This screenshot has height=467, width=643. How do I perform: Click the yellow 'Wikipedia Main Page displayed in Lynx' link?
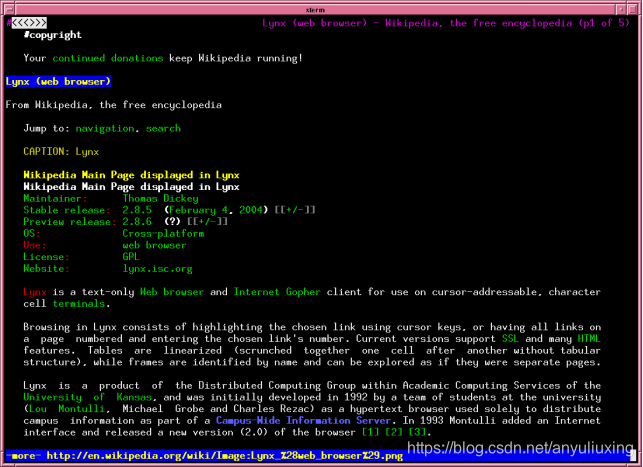[x=131, y=175]
